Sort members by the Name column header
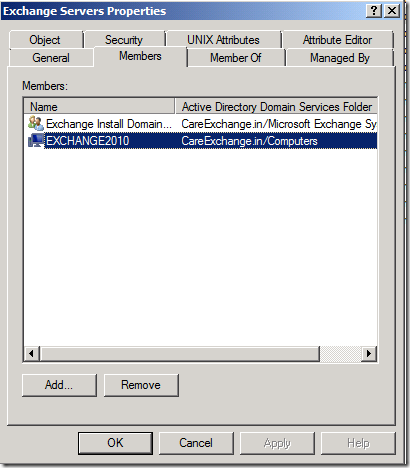Viewport: 410px width, 468px height. click(x=99, y=107)
